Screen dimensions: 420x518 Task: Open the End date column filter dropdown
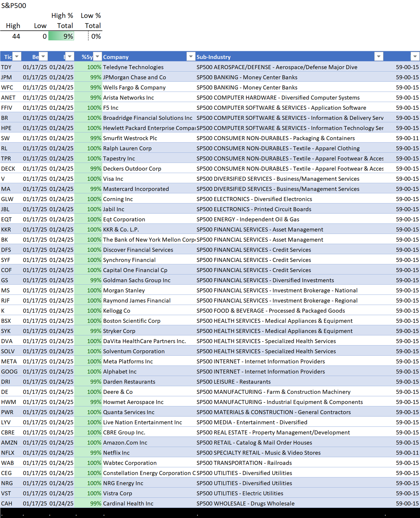(x=70, y=57)
